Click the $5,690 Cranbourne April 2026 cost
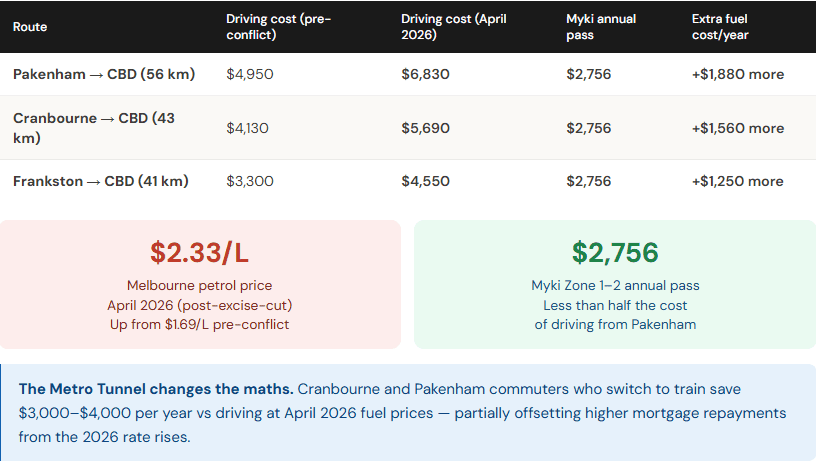The width and height of the screenshot is (816, 469). pyautogui.click(x=425, y=128)
